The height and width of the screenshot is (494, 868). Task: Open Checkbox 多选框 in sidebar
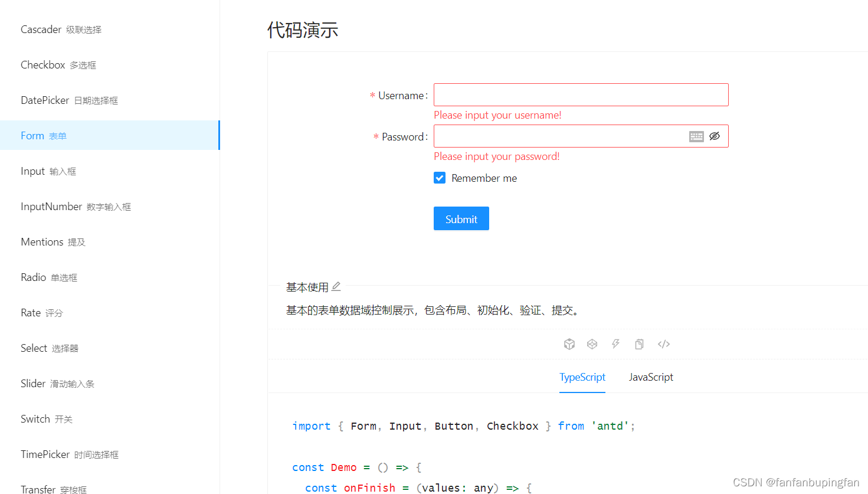[110, 65]
